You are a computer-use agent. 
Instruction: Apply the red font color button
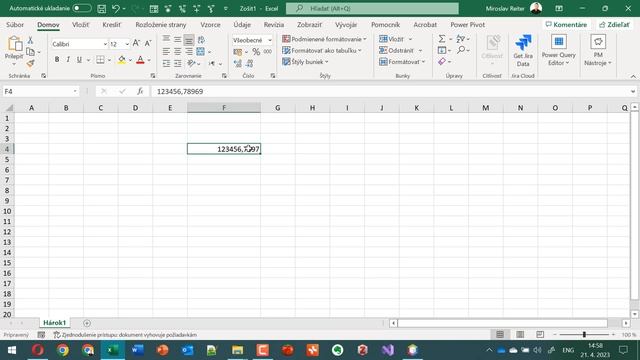[x=140, y=60]
